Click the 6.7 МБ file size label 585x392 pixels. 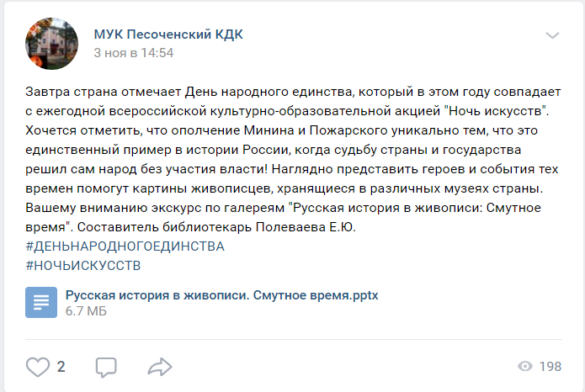86,311
